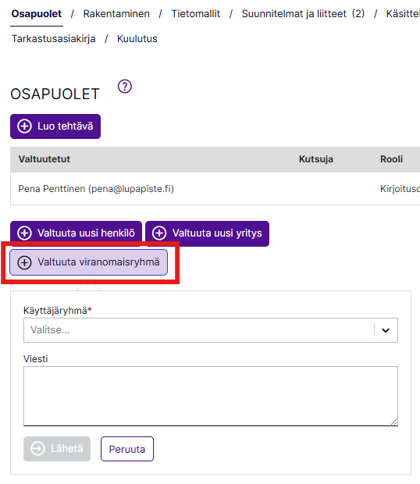
Task: Open the help question mark icon
Action: tap(125, 86)
